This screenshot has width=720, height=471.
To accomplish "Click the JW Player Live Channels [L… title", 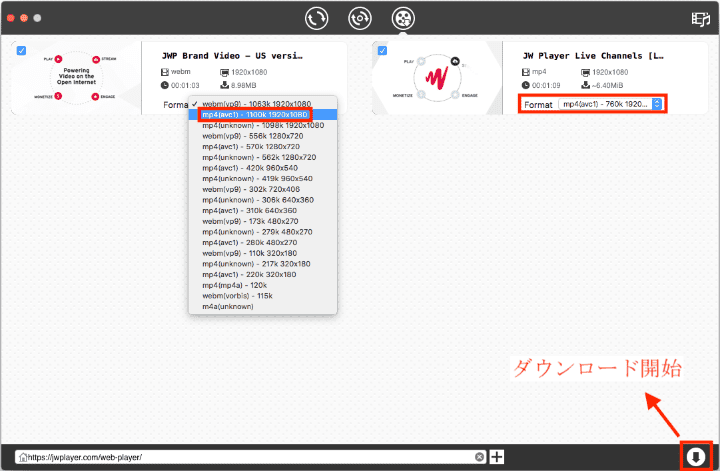I will [x=593, y=56].
